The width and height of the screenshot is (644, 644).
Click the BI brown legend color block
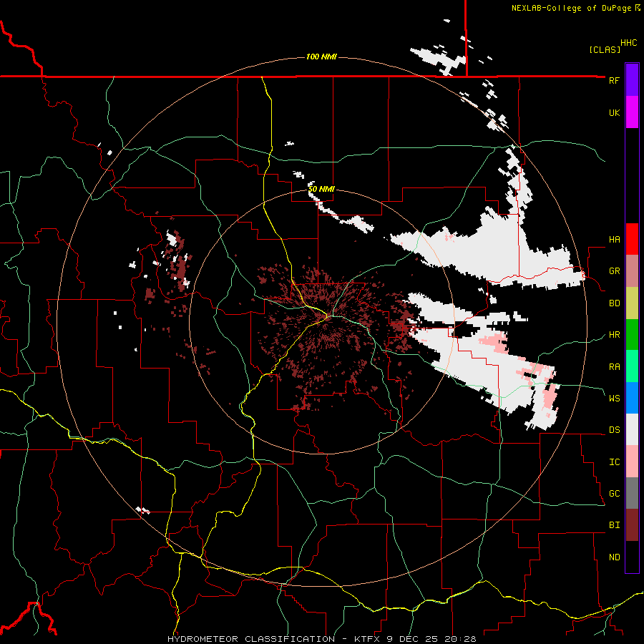coord(632,525)
